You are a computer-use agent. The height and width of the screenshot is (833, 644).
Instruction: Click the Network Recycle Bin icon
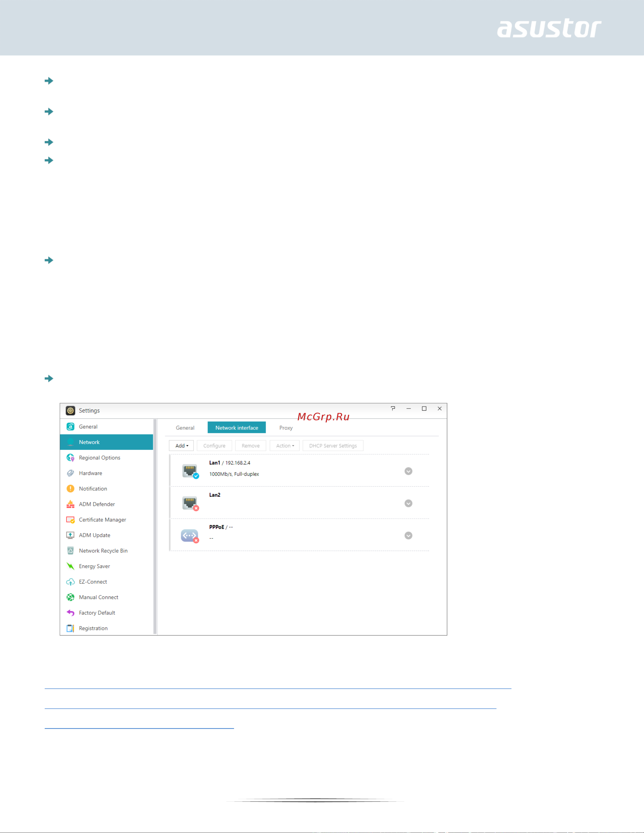70,550
